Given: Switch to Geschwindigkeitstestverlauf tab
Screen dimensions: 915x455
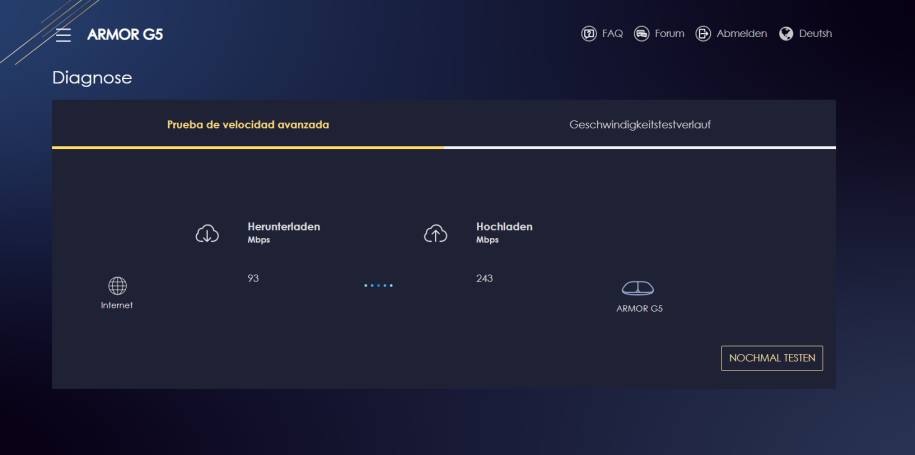Looking at the screenshot, I should tap(640, 124).
